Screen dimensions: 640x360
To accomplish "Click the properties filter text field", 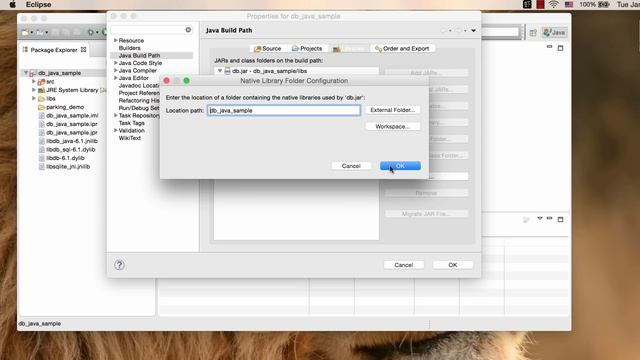I will 147,30.
